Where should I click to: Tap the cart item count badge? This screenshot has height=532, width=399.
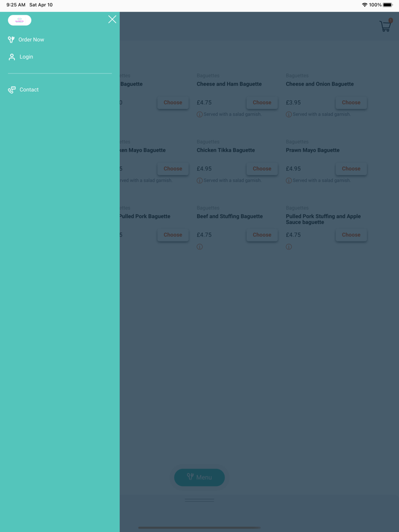click(390, 21)
